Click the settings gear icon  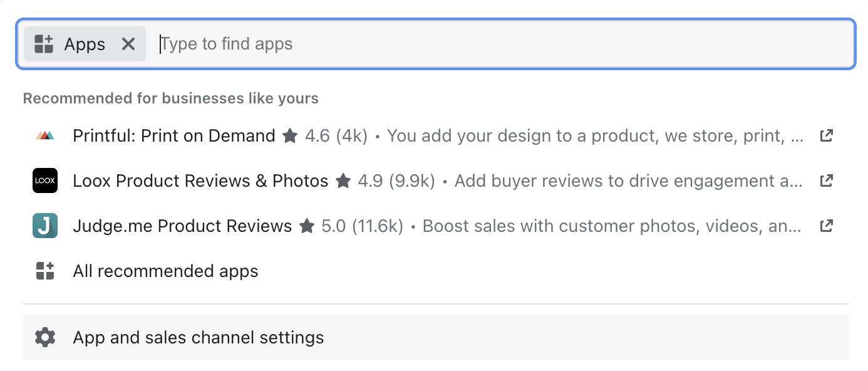pos(45,337)
